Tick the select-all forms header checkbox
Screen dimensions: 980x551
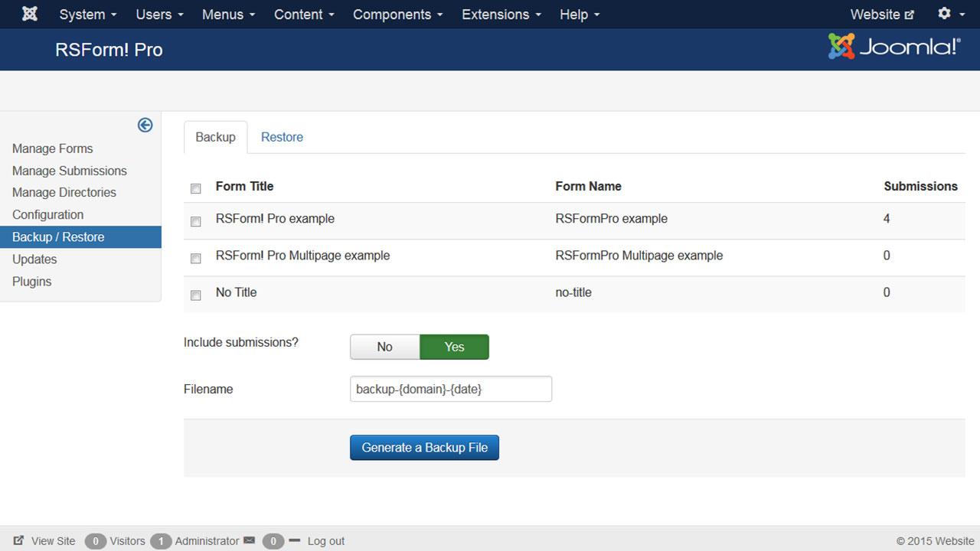(196, 188)
